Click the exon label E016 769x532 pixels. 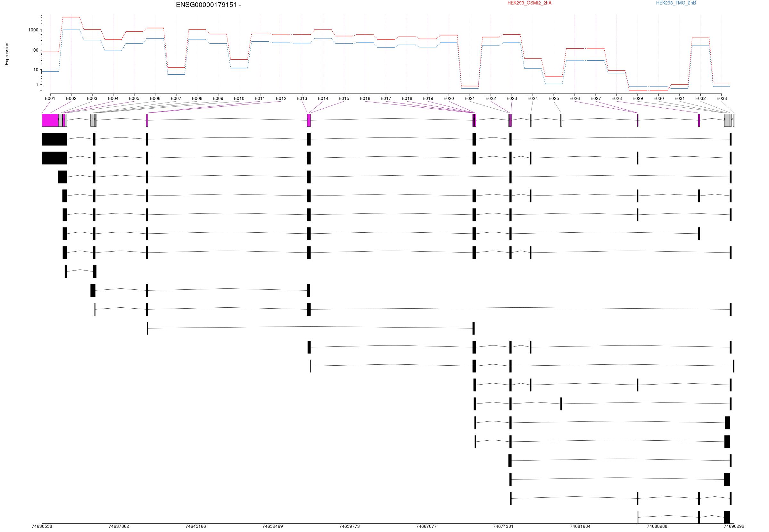365,99
